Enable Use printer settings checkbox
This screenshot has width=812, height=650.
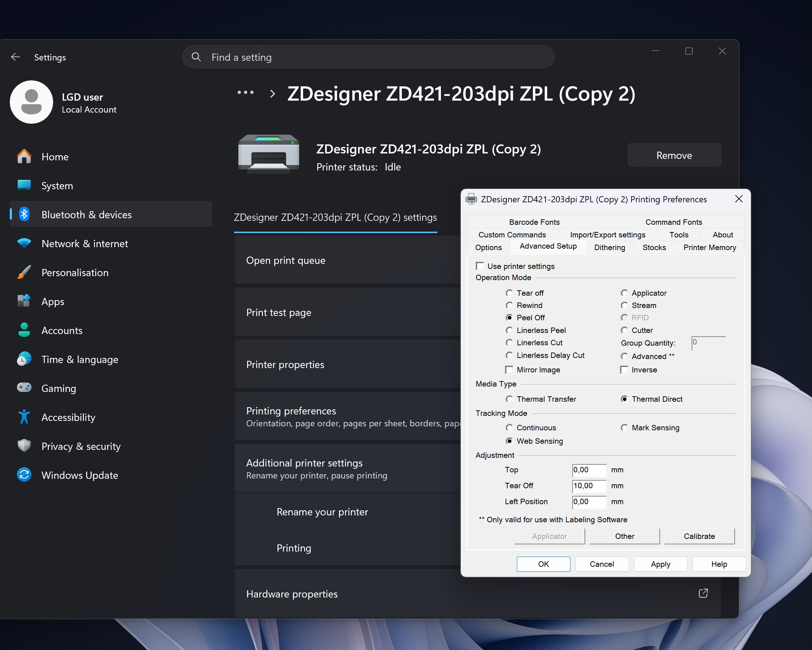480,266
